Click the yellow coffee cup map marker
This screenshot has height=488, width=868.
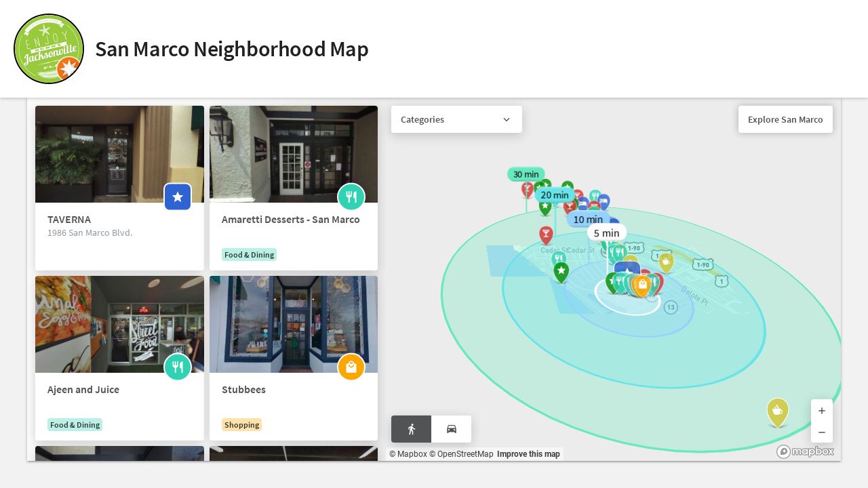pyautogui.click(x=778, y=411)
